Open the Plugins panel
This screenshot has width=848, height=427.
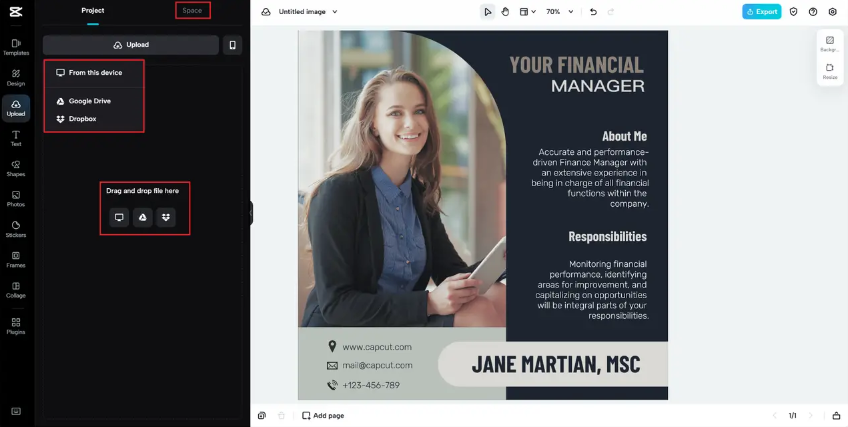pyautogui.click(x=16, y=326)
